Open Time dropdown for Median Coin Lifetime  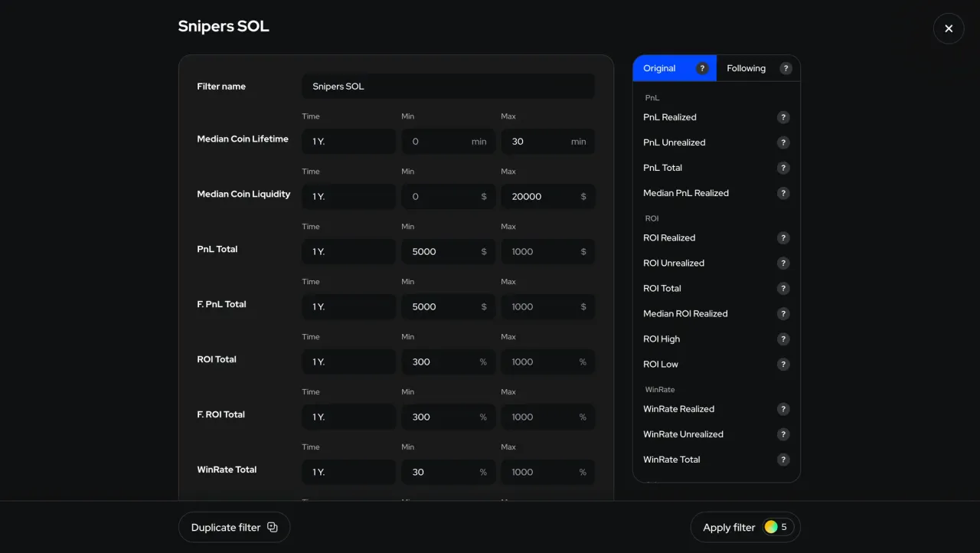[x=348, y=142]
